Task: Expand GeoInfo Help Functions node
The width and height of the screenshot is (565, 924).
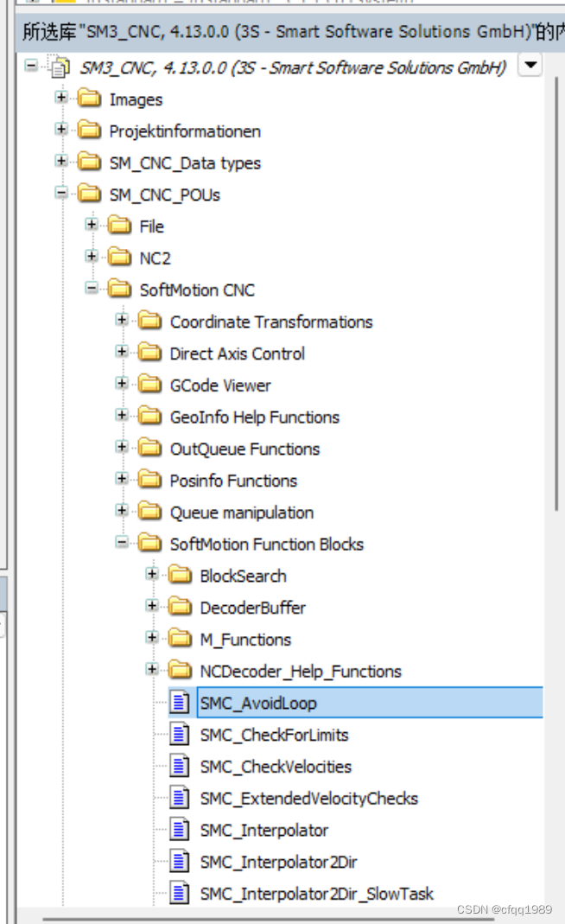Action: tap(122, 416)
